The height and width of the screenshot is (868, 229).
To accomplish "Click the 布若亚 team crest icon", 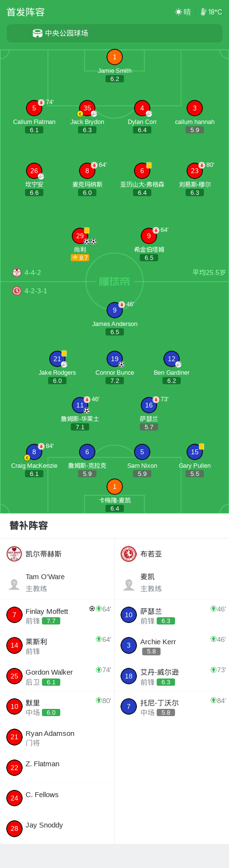I will (129, 554).
